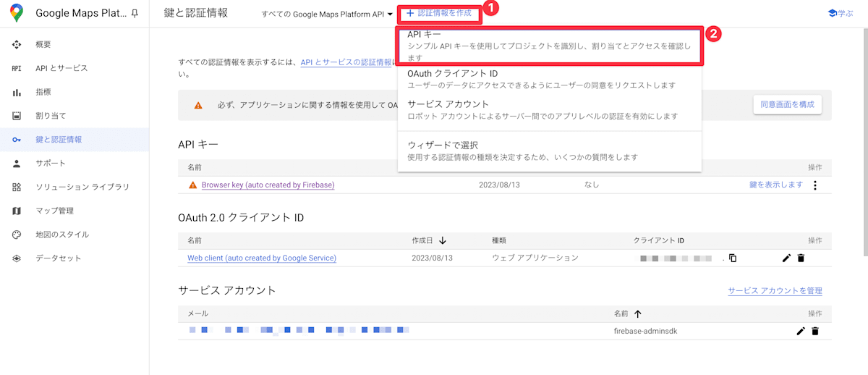
Task: Pin the Google Maps Platform sidebar
Action: tap(135, 14)
